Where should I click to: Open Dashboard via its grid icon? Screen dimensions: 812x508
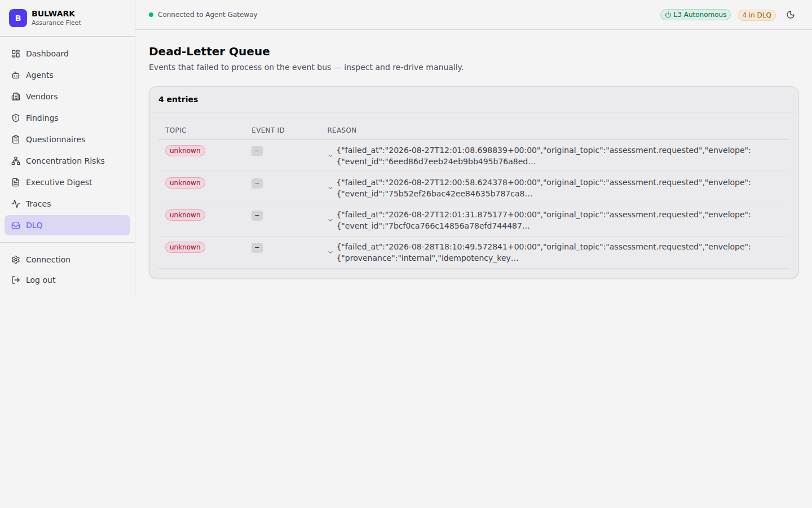point(16,54)
